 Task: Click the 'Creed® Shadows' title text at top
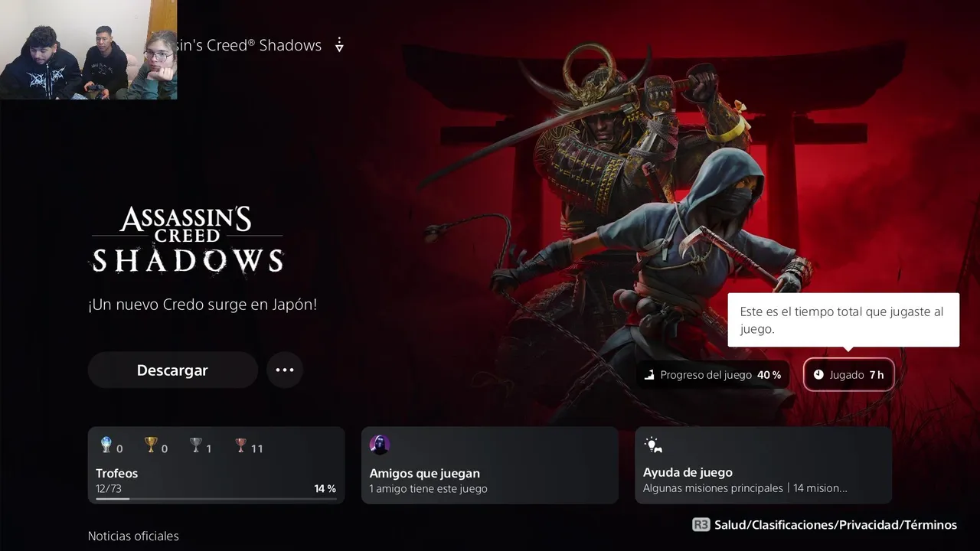264,45
